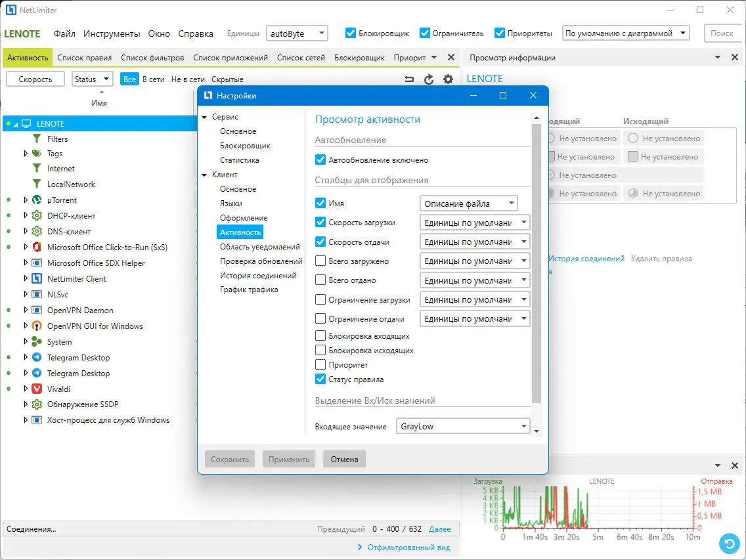Click the Сохранить button
The image size is (746, 560).
(x=230, y=459)
